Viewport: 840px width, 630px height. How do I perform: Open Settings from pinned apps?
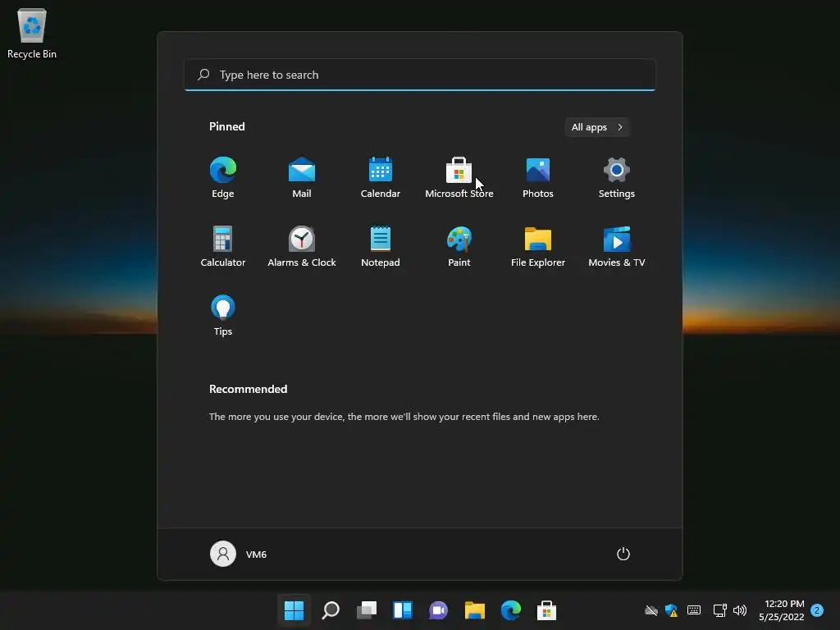(617, 177)
